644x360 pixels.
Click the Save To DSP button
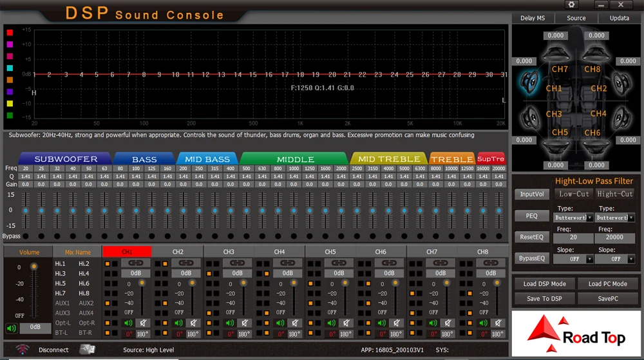point(544,298)
